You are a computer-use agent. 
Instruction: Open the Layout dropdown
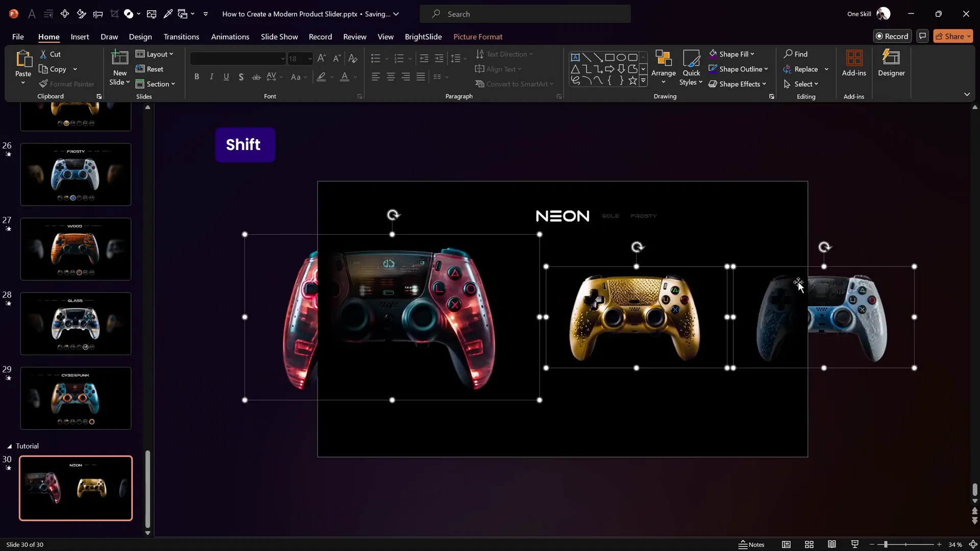point(155,54)
